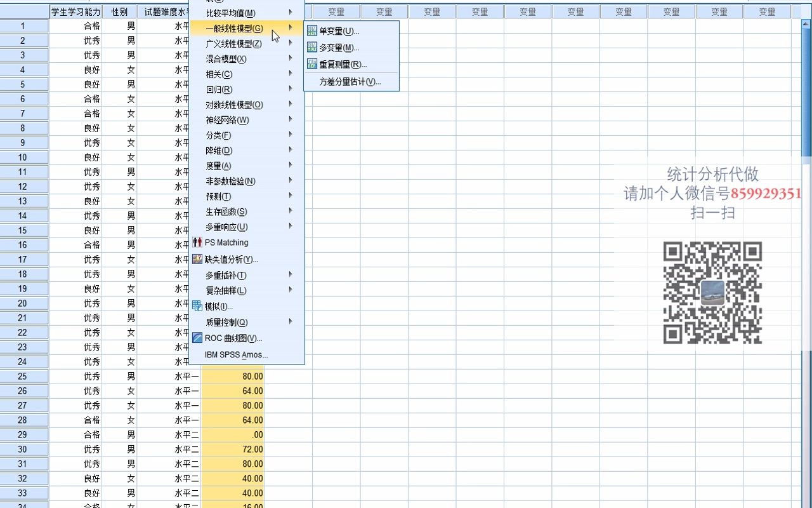Expand arrow beside 比较平均值

pyautogui.click(x=291, y=12)
